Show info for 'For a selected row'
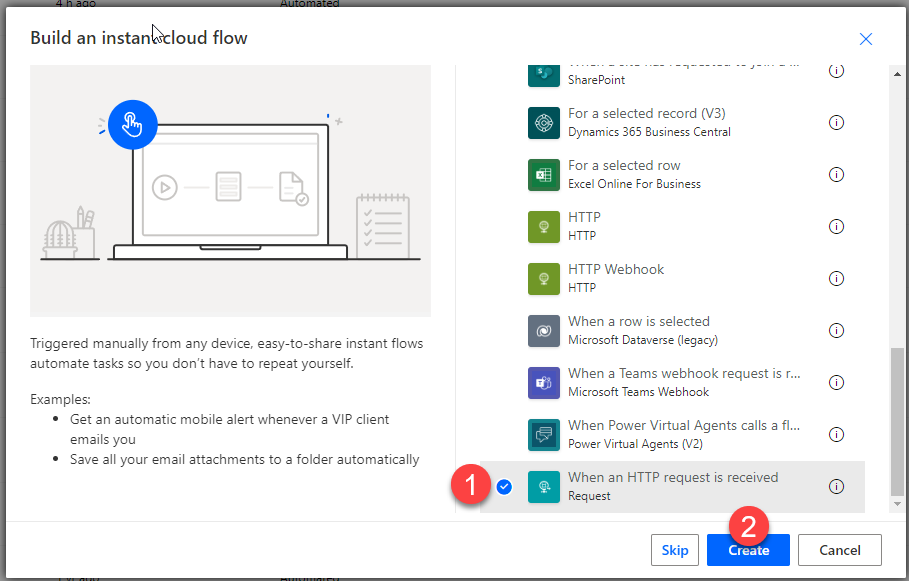This screenshot has height=581, width=909. pyautogui.click(x=836, y=175)
